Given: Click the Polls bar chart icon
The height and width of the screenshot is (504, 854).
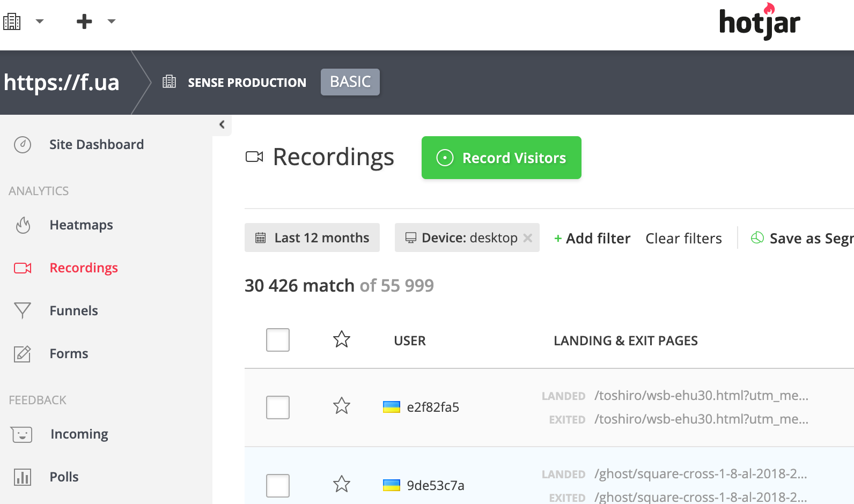Looking at the screenshot, I should point(23,477).
